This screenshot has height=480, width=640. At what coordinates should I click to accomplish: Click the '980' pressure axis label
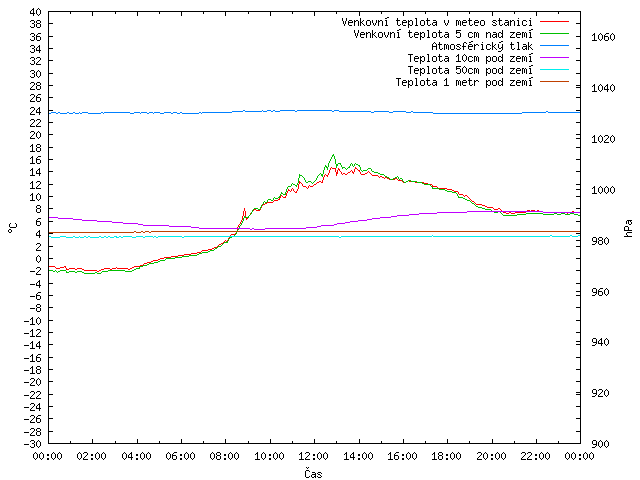(x=600, y=241)
